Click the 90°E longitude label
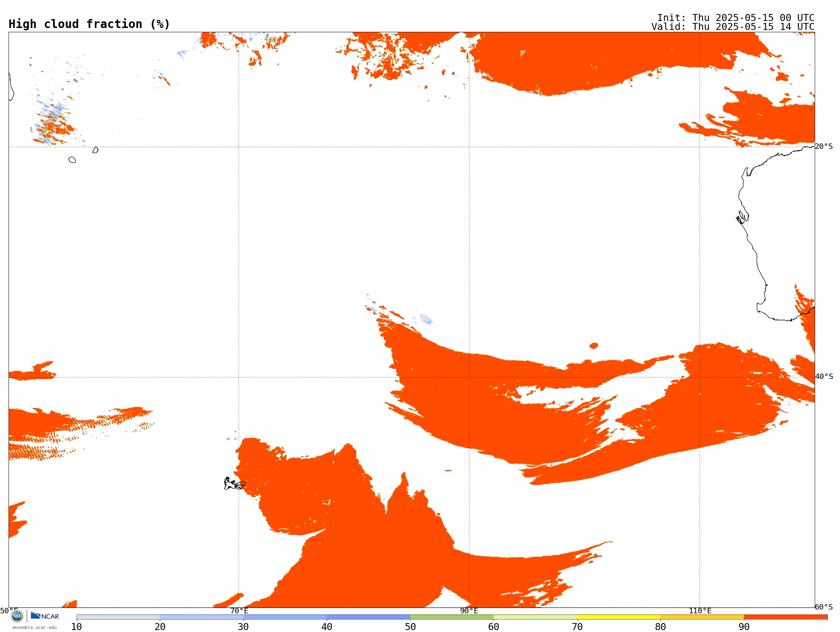This screenshot has width=840, height=632. click(469, 611)
